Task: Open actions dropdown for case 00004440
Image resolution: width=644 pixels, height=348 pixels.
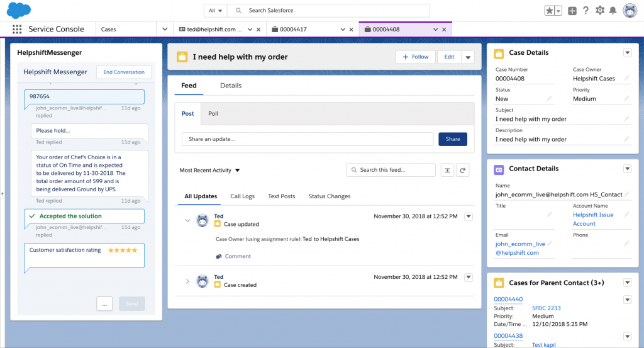Action: (627, 300)
